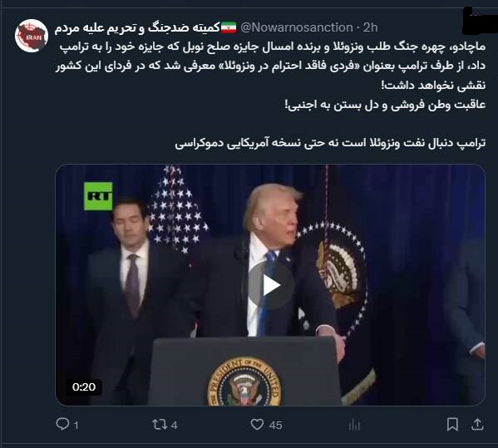
Task: Click the Iran flag emoji beside the name
Action: pyautogui.click(x=229, y=27)
